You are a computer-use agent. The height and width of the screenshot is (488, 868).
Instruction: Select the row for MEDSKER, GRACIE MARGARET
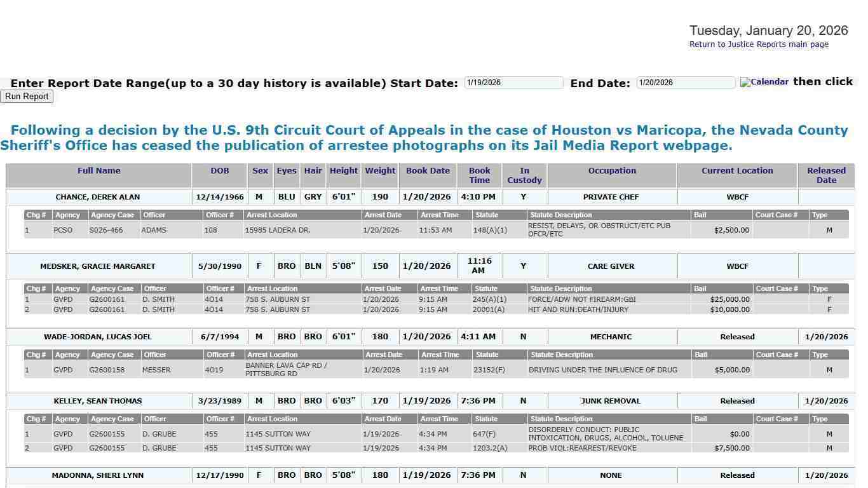[x=97, y=266]
